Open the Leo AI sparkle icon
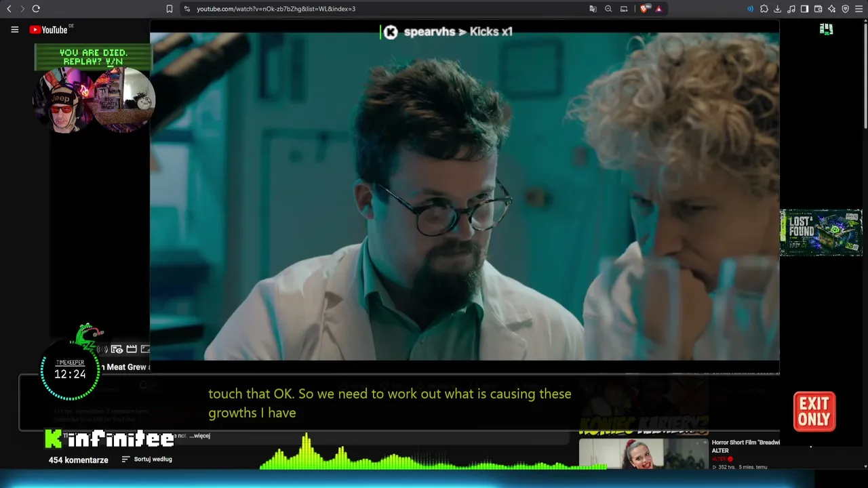 831,9
